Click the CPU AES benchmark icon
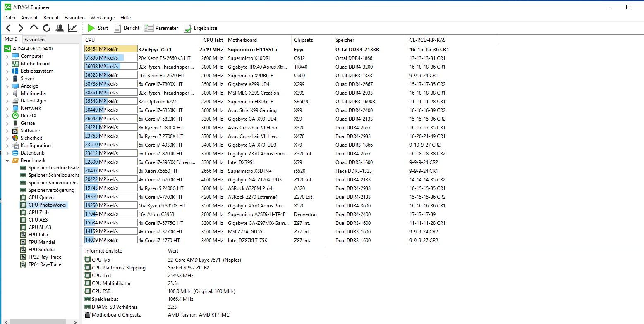Image resolution: width=644 pixels, height=324 pixels. point(23,220)
